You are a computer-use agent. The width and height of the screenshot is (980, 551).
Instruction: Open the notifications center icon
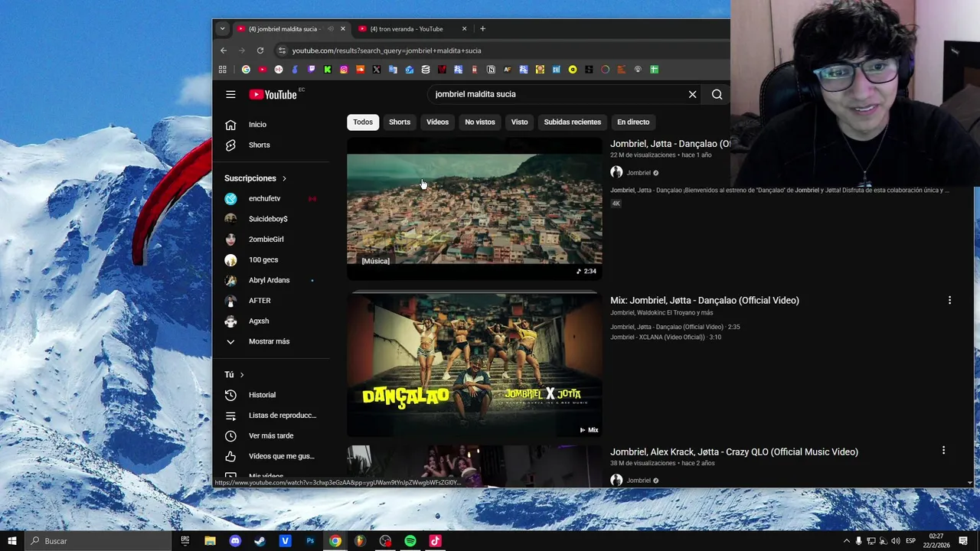(963, 541)
